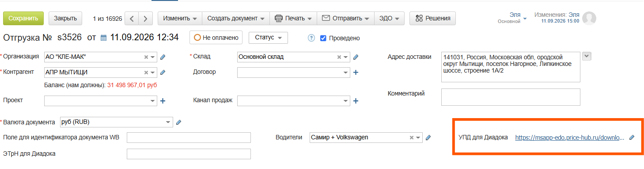Toggle the Проведено checkbox
Viewport: 644px width, 169px height.
pyautogui.click(x=323, y=38)
